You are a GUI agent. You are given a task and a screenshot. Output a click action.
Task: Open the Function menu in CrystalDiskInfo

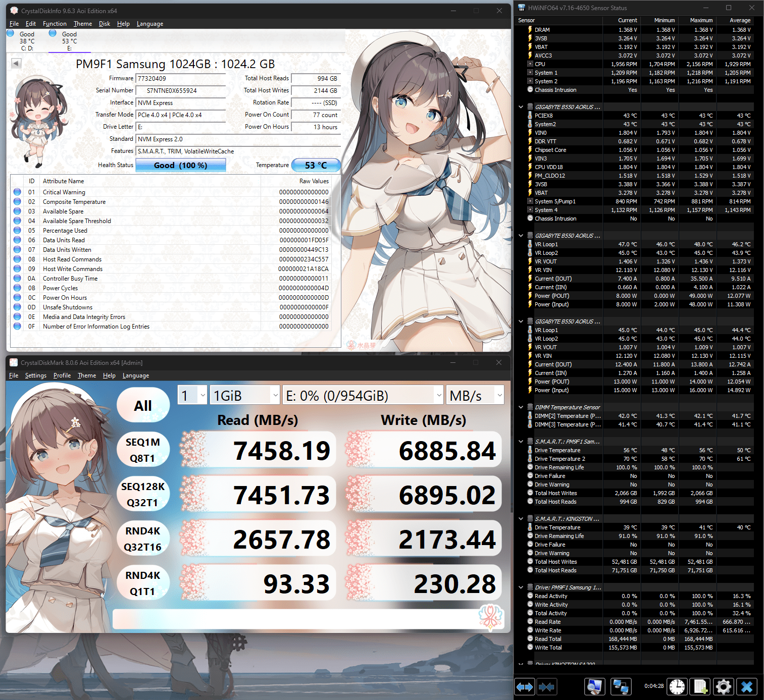[55, 24]
